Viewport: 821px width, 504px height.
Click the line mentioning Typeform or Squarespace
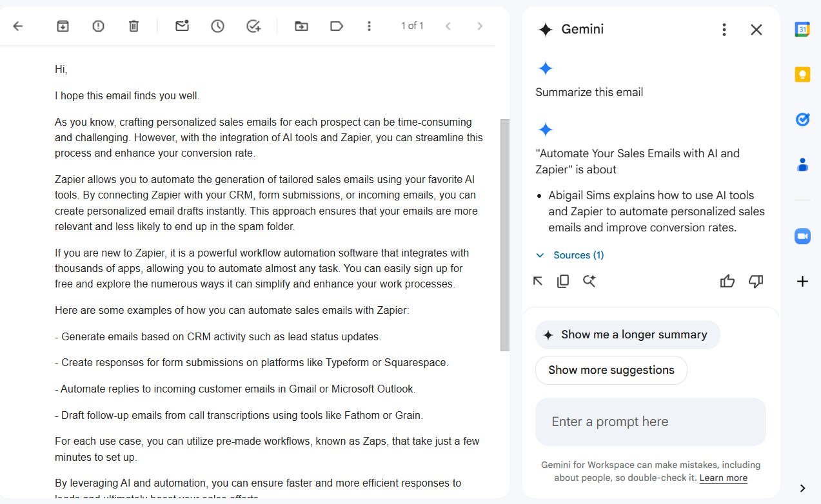tap(252, 362)
